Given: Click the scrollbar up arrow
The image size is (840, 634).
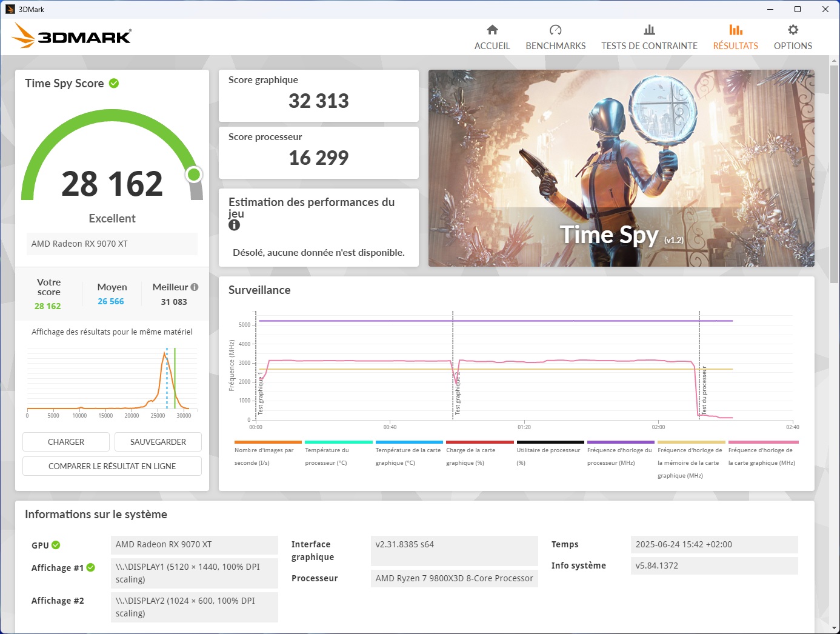Looking at the screenshot, I should point(834,61).
